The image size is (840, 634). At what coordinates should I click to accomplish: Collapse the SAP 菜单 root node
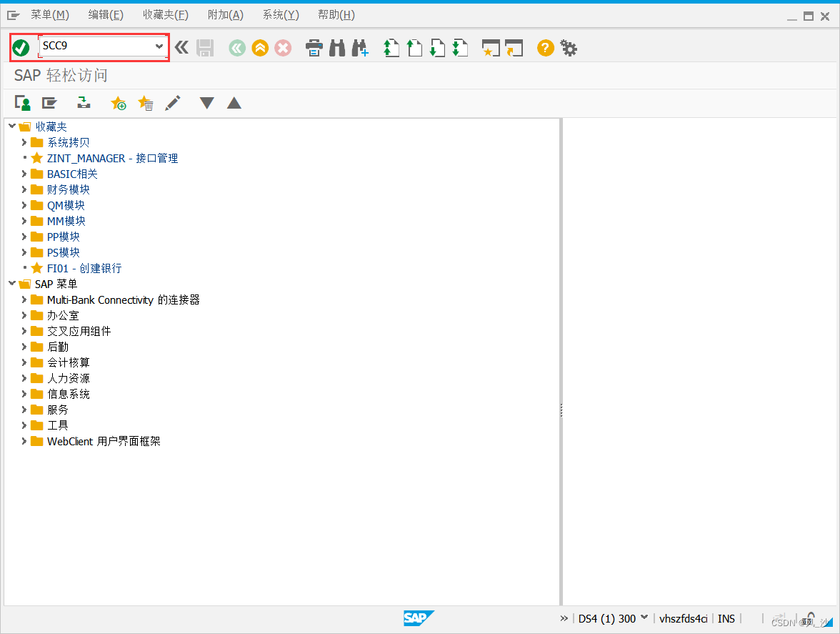click(11, 284)
